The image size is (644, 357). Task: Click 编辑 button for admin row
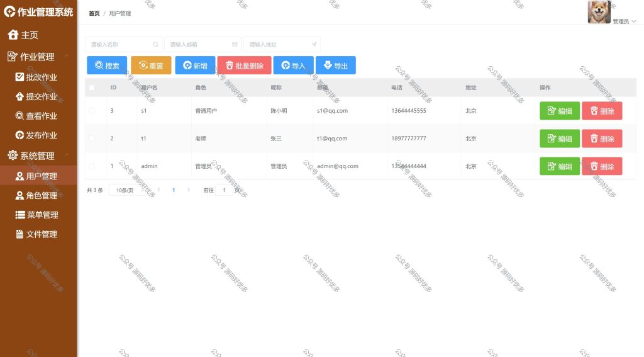point(559,166)
